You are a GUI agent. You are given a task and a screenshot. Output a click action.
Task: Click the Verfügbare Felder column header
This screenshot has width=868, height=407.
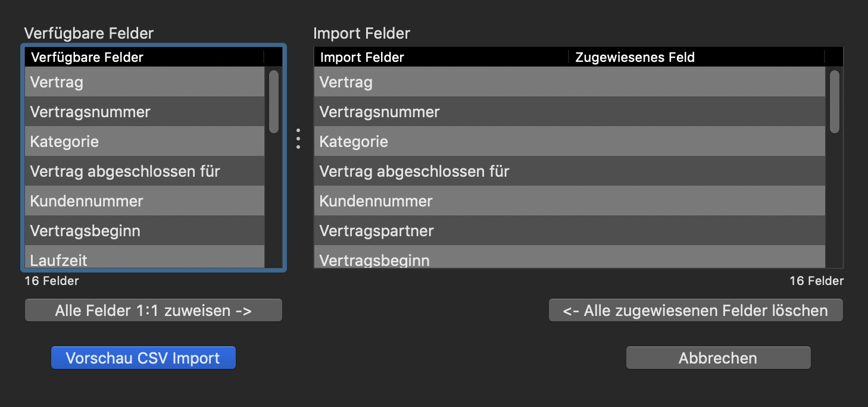[x=144, y=58]
